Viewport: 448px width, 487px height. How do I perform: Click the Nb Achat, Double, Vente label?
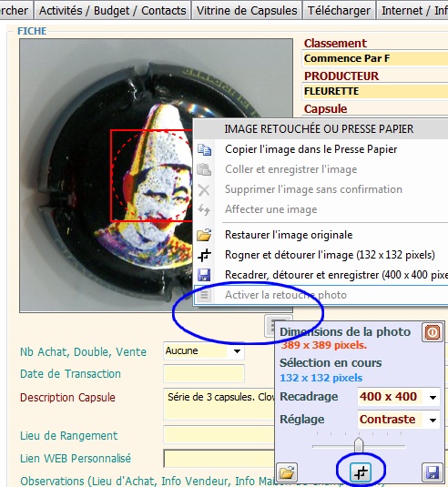83,352
